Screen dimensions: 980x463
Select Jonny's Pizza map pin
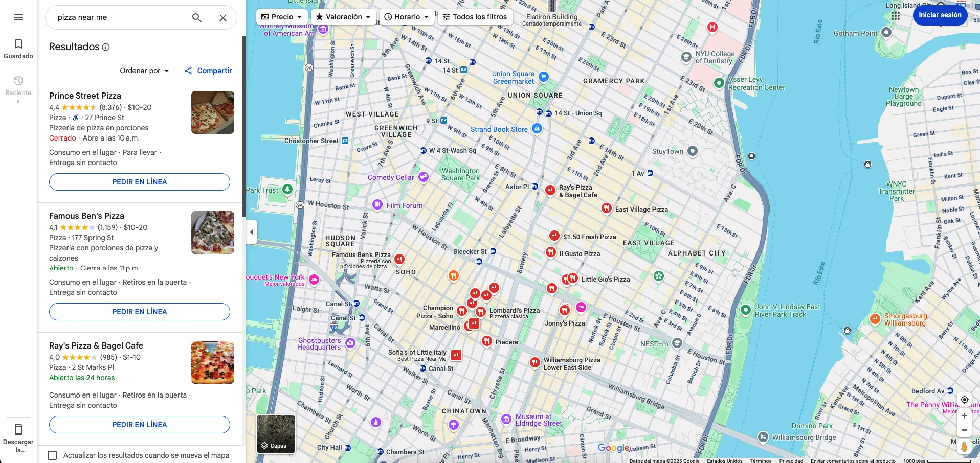(x=565, y=311)
